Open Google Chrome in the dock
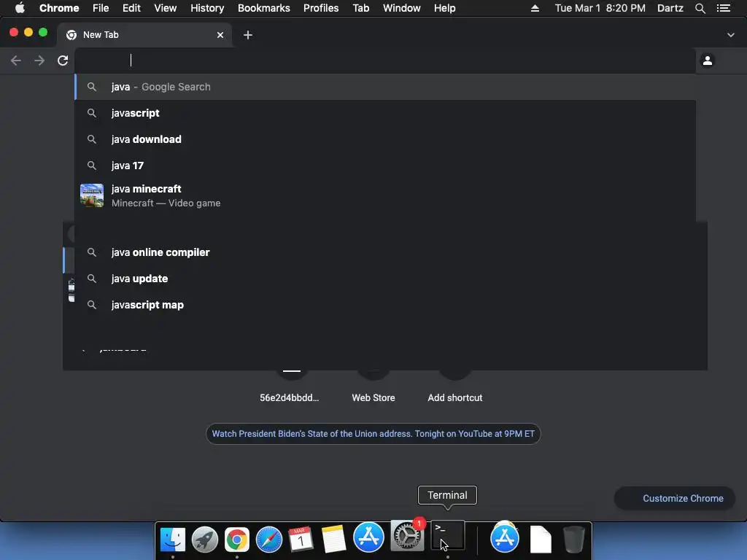747x560 pixels. pyautogui.click(x=237, y=540)
